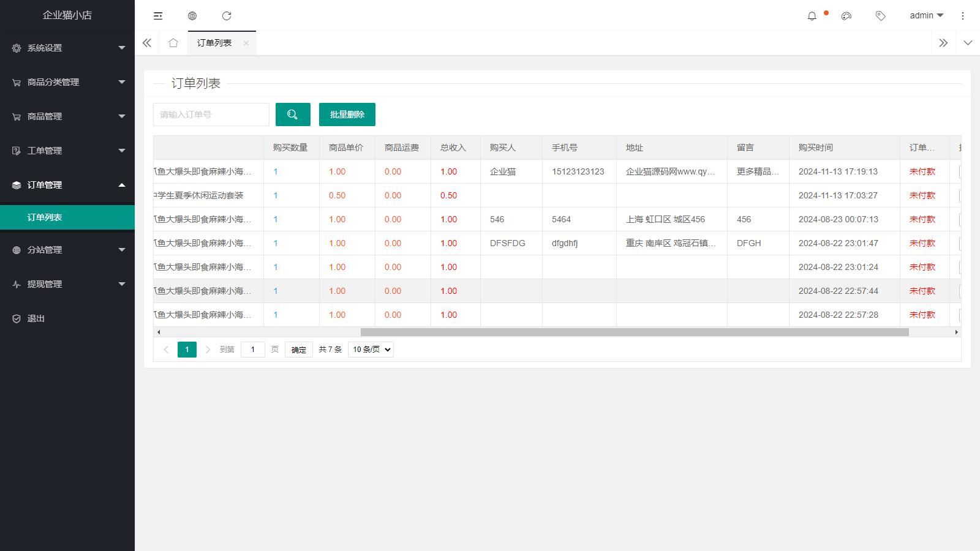This screenshot has width=980, height=551.
Task: Expand the 系统设置 sidebar menu
Action: (67, 48)
